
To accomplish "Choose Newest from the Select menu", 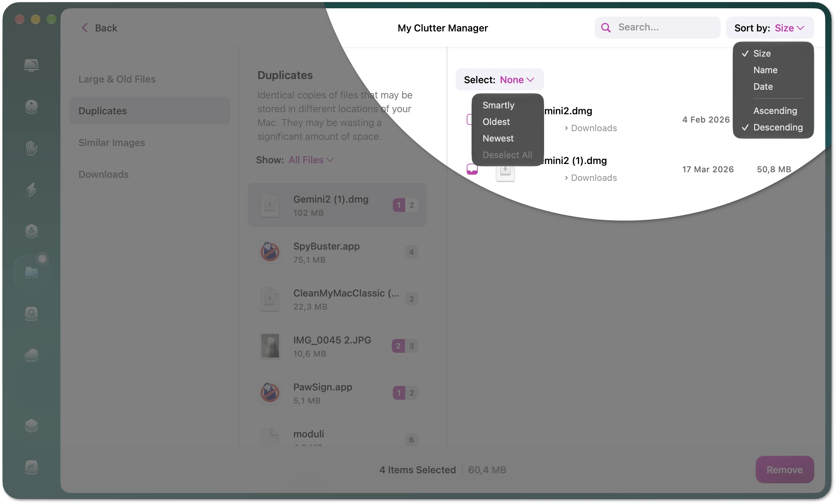I will (x=498, y=138).
